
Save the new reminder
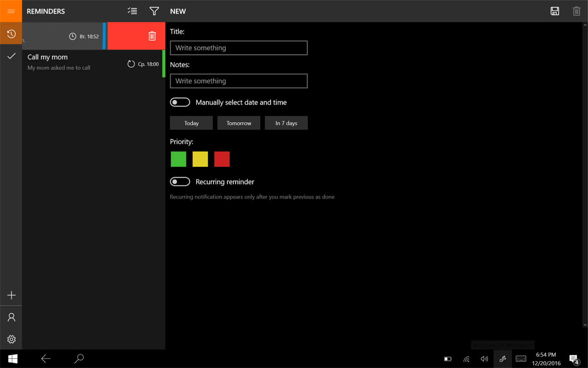(x=554, y=11)
